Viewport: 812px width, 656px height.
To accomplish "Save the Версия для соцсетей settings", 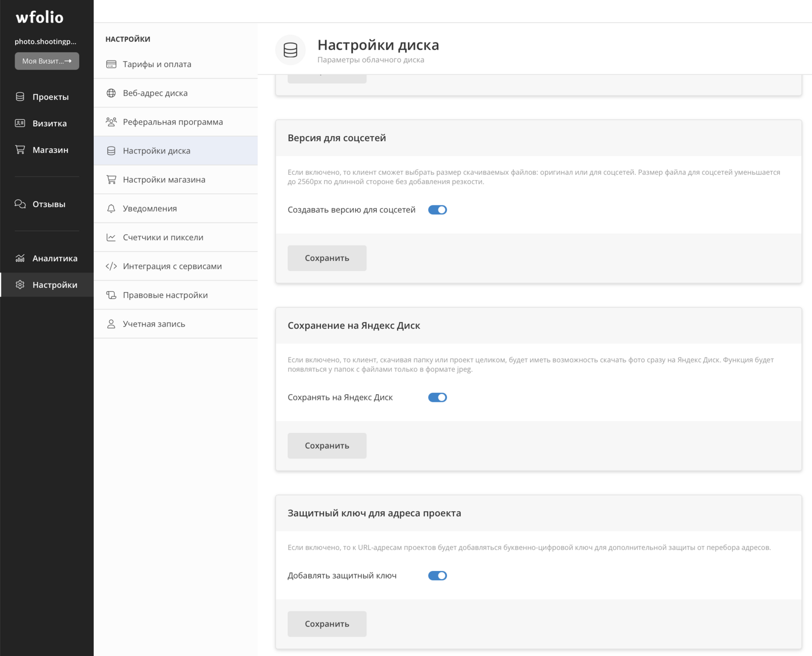I will [327, 258].
